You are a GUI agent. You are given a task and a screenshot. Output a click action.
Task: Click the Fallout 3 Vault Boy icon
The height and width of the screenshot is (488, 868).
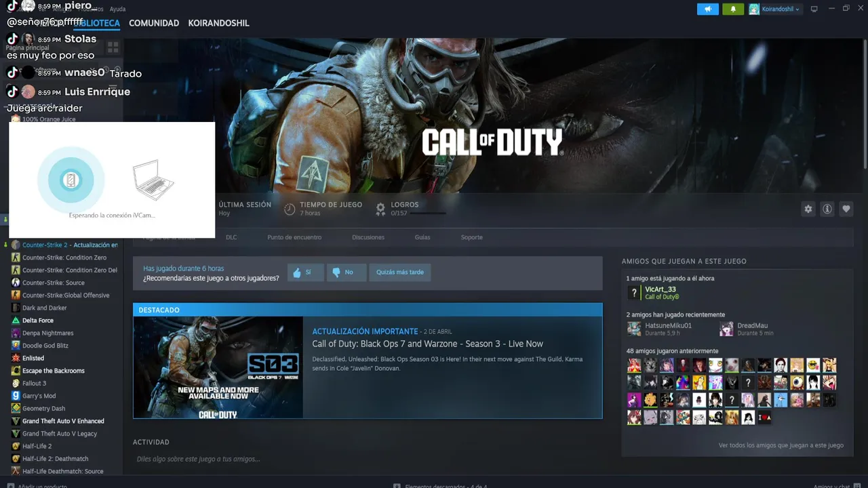[x=16, y=384]
